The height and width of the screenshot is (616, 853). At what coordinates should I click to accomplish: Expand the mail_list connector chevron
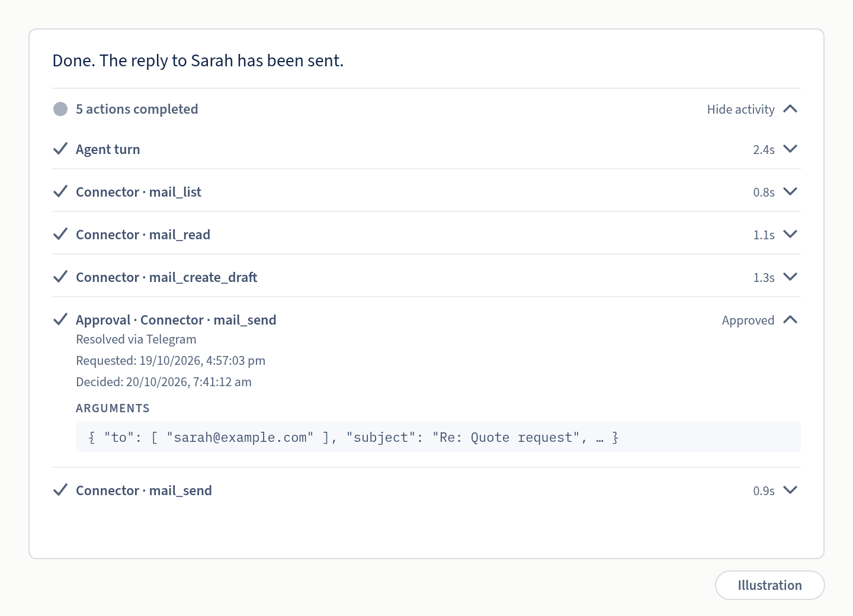pos(790,191)
